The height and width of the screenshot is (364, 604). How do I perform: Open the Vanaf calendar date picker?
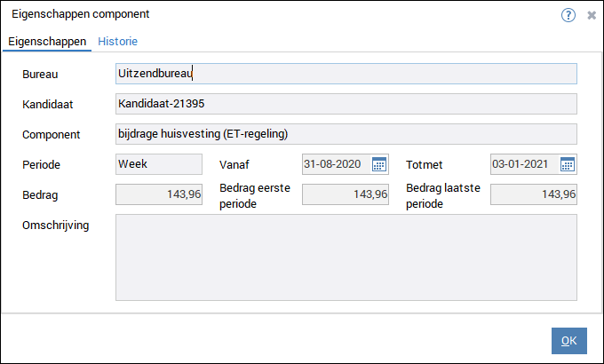379,164
